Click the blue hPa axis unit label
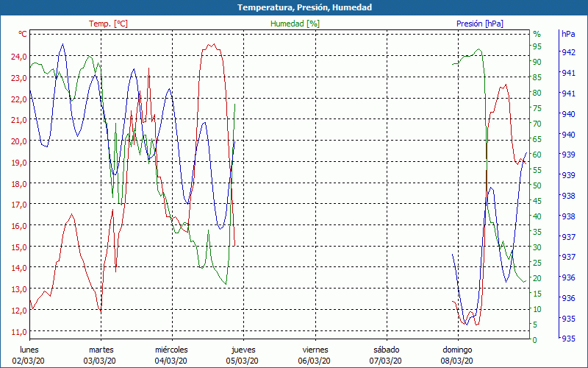 (568, 34)
